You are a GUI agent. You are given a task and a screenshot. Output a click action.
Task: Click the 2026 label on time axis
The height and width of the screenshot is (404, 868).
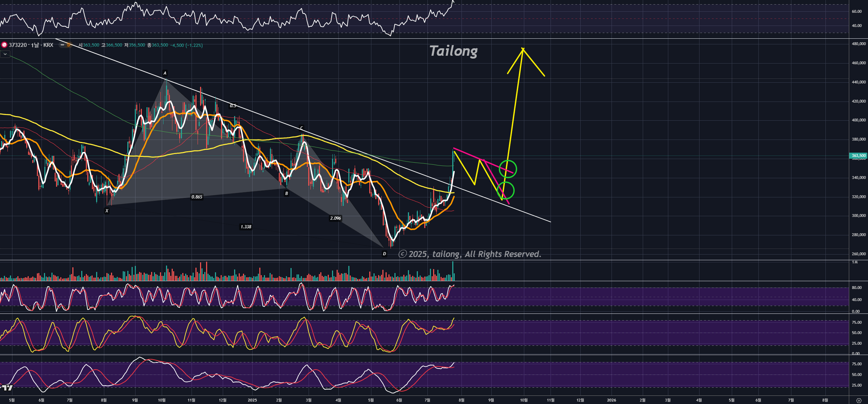pos(612,400)
